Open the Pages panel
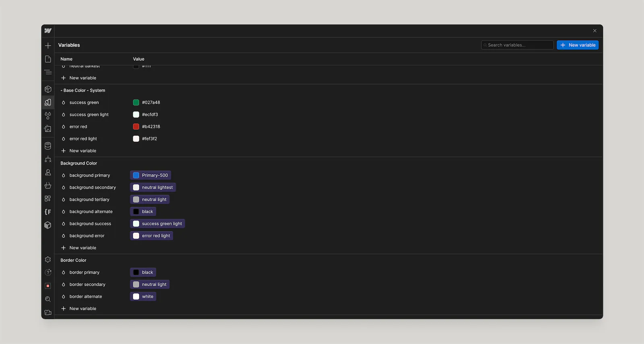This screenshot has height=344, width=644. 48,59
